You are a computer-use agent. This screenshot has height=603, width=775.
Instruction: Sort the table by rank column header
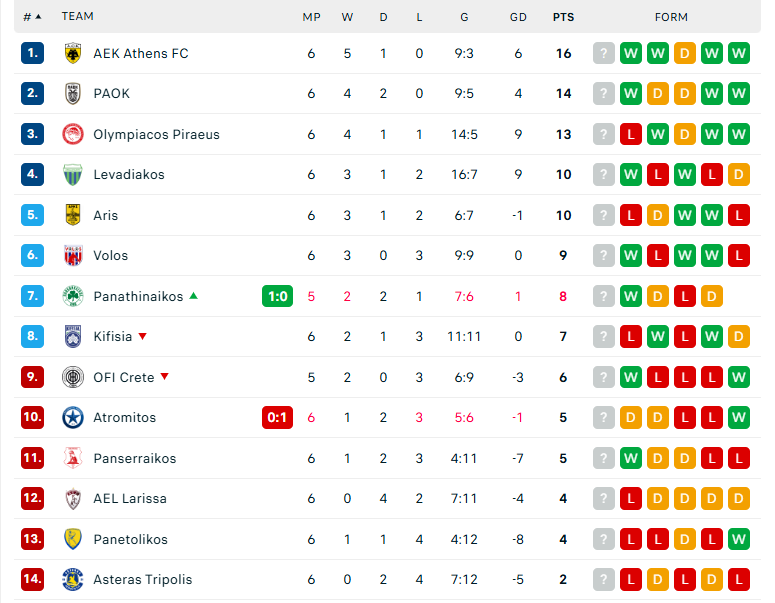pos(32,17)
